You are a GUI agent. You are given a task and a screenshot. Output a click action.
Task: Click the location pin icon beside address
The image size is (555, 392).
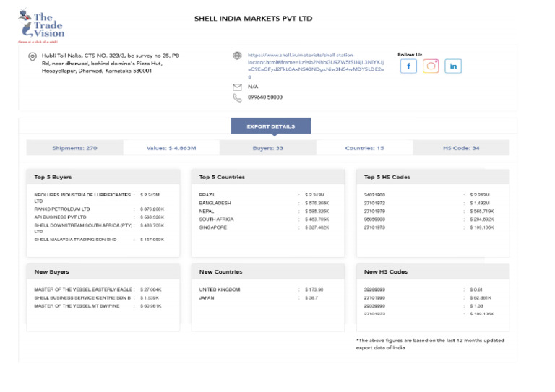[33, 57]
